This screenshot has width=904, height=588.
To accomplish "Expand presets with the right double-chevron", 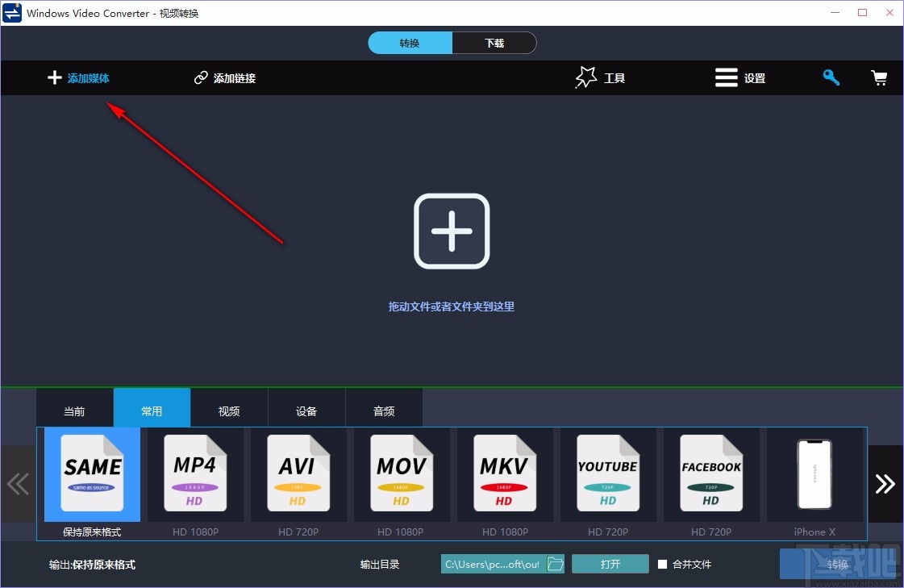I will point(885,483).
